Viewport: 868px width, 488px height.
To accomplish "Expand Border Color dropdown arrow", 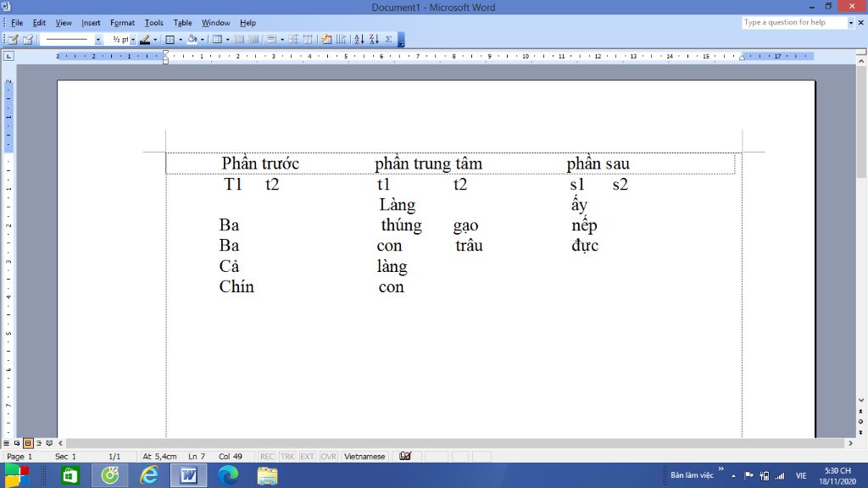I will pyautogui.click(x=155, y=39).
